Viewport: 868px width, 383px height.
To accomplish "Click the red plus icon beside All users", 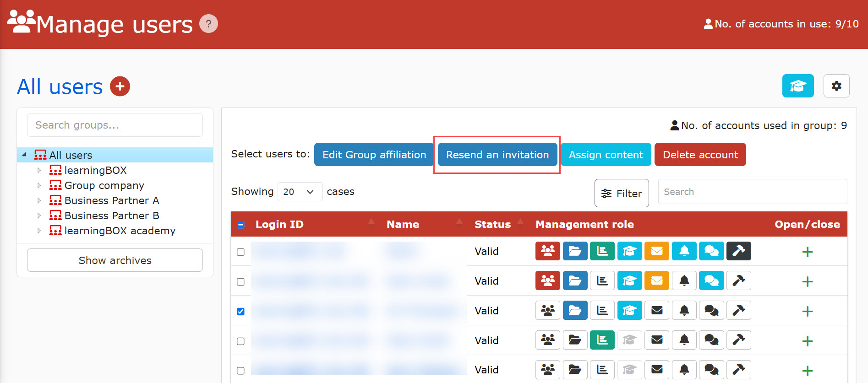I will click(x=120, y=86).
